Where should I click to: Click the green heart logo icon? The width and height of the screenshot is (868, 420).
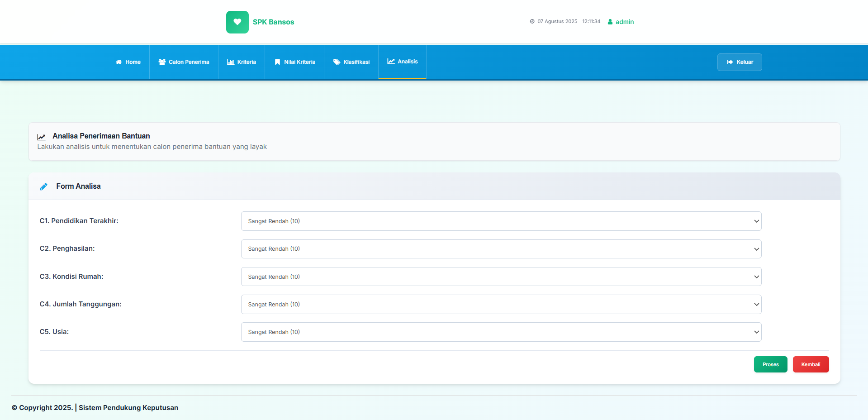237,22
